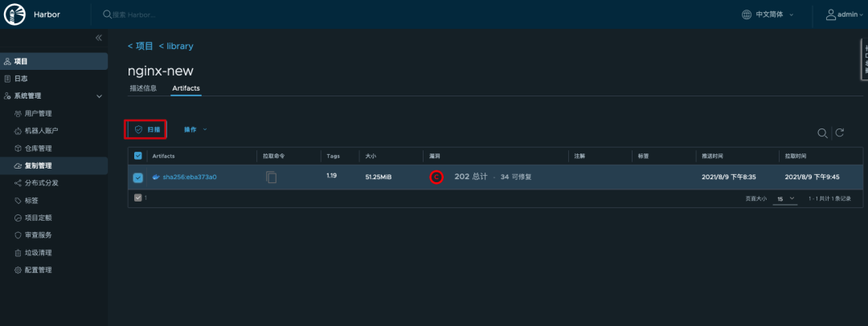Collapse the sidebar with double-chevron icon
This screenshot has height=326, width=868.
[x=99, y=38]
